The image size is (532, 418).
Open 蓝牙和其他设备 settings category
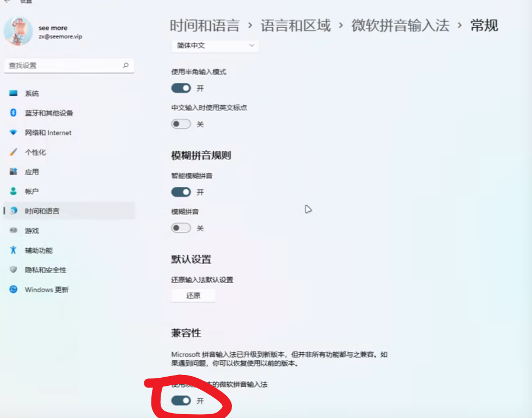(x=69, y=113)
